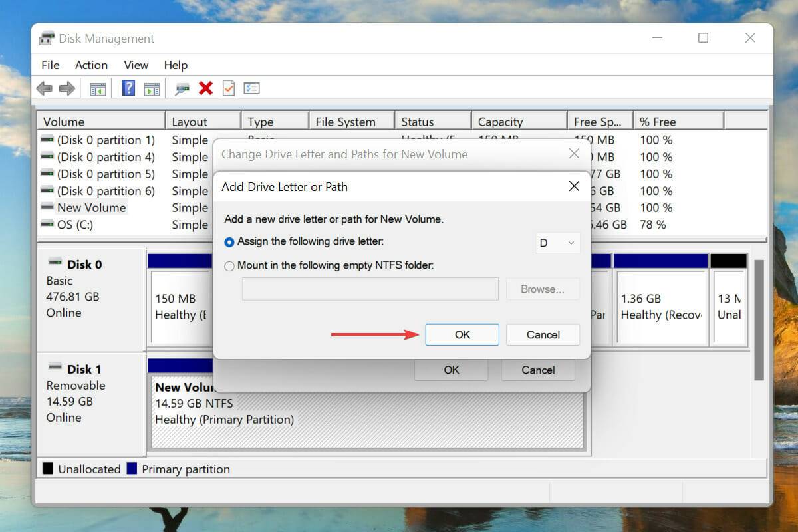Click the connect/rescan disk toolbar icon
Screen dimensions: 798x532
coord(182,88)
